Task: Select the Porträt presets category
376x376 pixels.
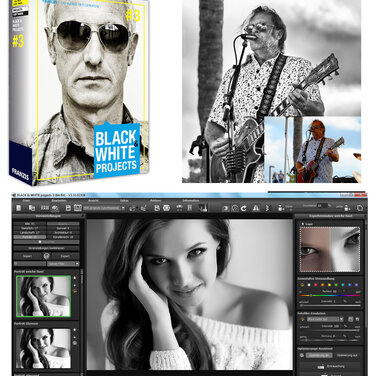Action: click(x=30, y=237)
